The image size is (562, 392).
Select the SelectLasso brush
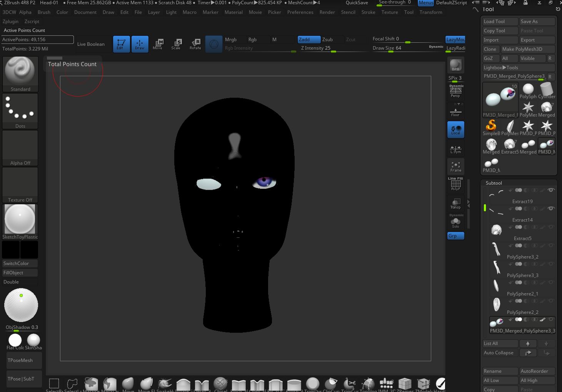click(72, 384)
